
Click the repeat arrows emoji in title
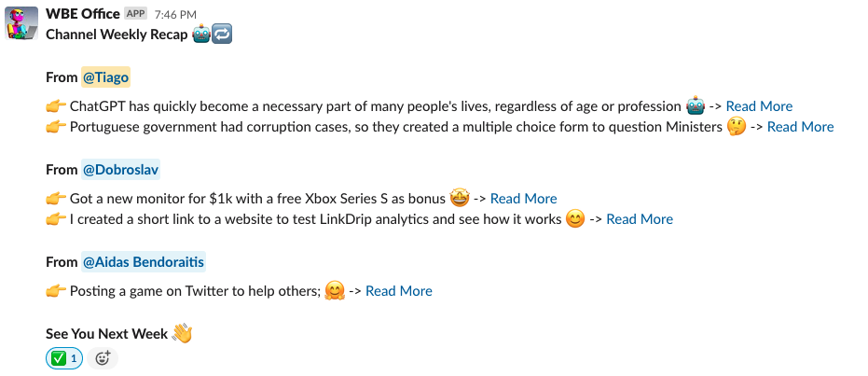[222, 34]
